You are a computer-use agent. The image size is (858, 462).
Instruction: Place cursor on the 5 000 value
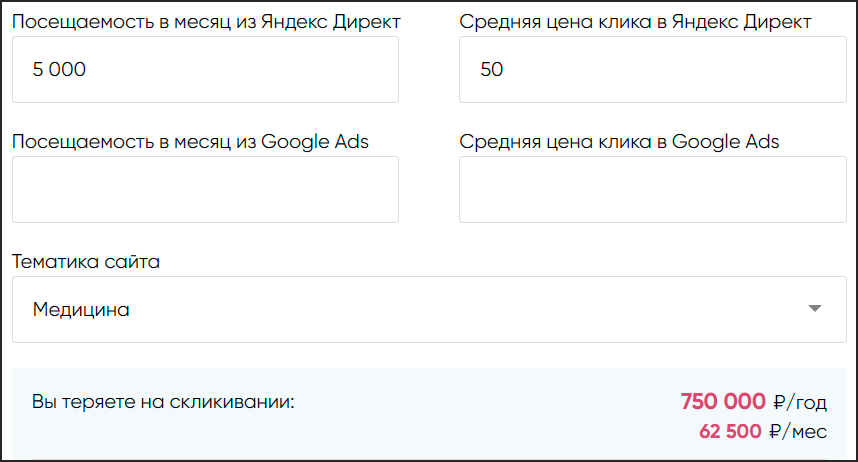click(x=59, y=70)
